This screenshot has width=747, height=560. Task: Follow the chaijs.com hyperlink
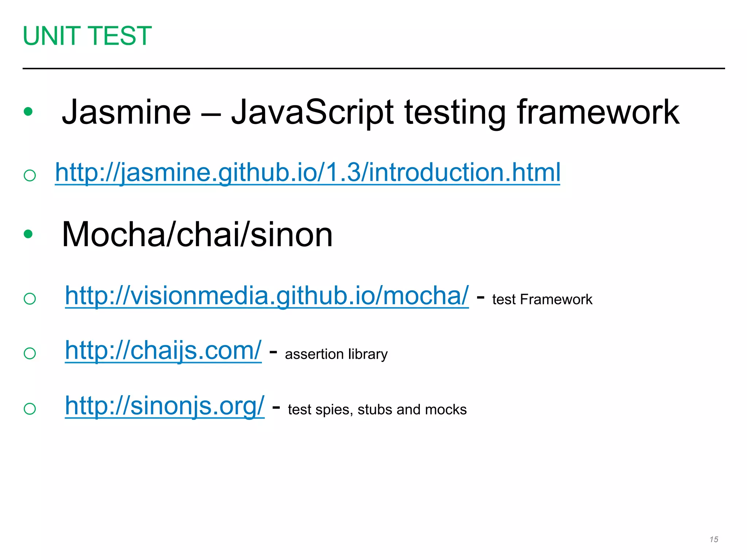click(163, 351)
